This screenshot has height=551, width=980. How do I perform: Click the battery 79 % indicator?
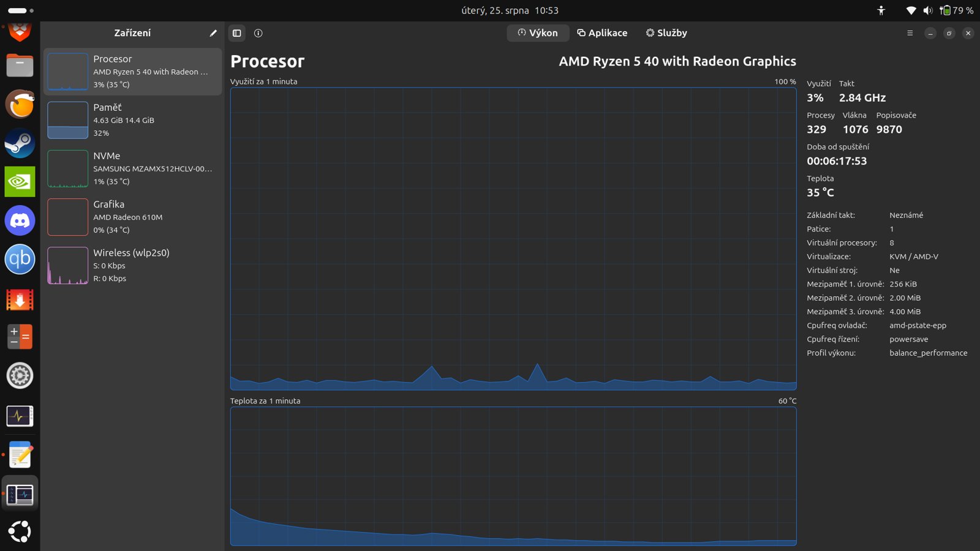click(x=957, y=10)
